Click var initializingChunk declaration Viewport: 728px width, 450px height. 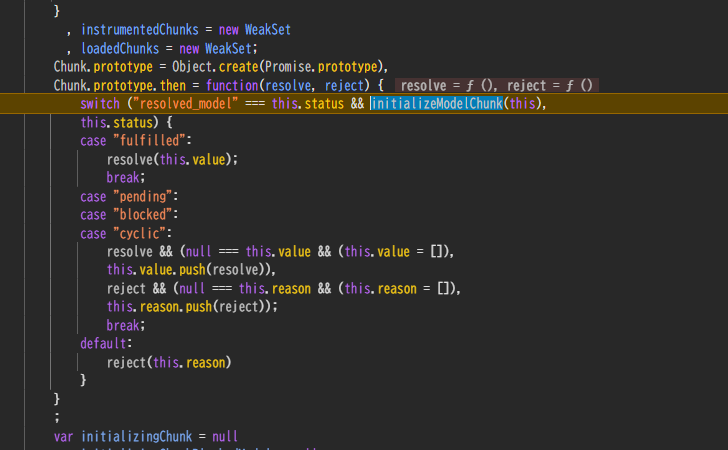pos(146,437)
